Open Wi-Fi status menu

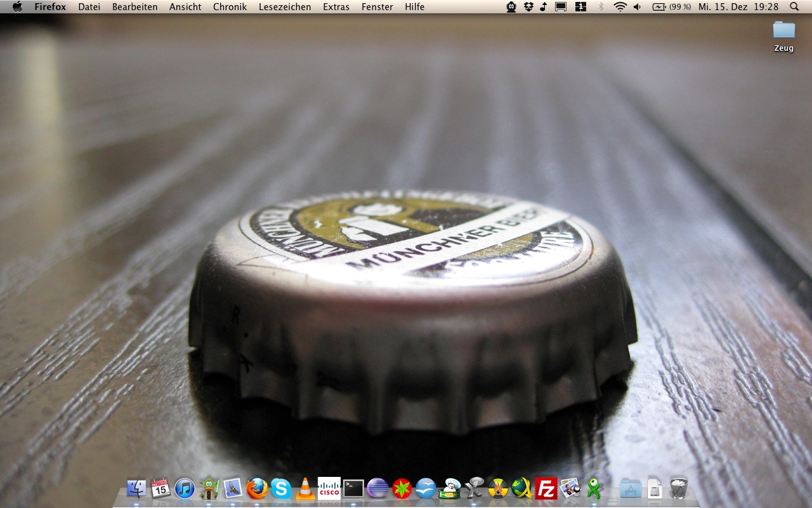pos(620,7)
